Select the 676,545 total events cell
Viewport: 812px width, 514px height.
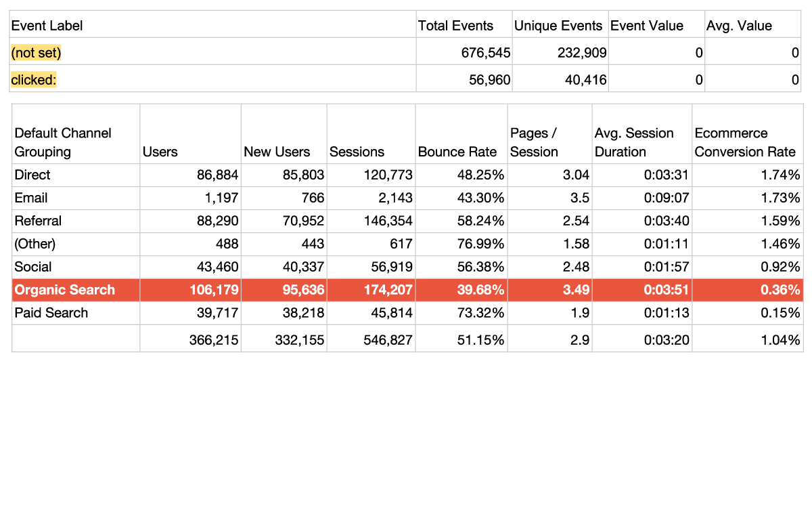click(486, 53)
